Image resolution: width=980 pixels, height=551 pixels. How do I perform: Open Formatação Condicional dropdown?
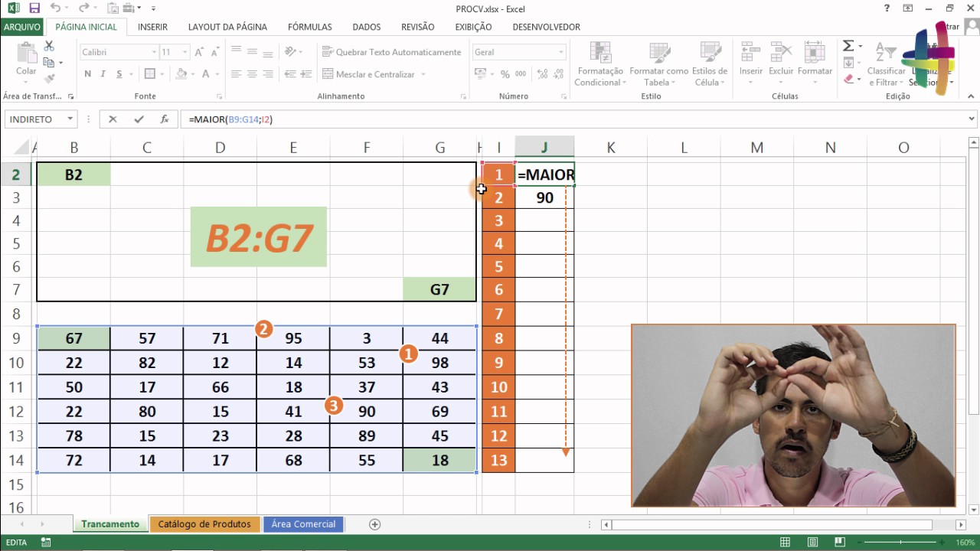point(600,64)
